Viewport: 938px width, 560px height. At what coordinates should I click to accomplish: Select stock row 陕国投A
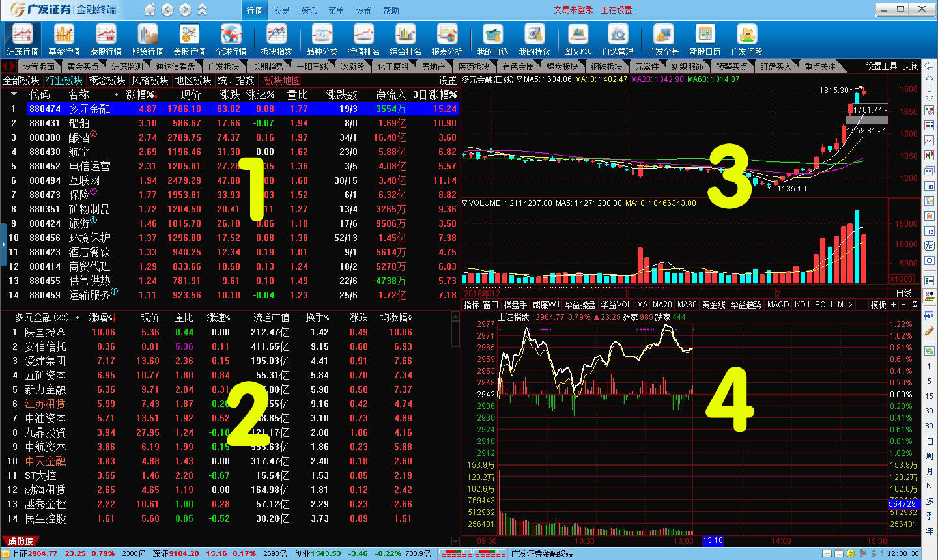tap(225, 332)
